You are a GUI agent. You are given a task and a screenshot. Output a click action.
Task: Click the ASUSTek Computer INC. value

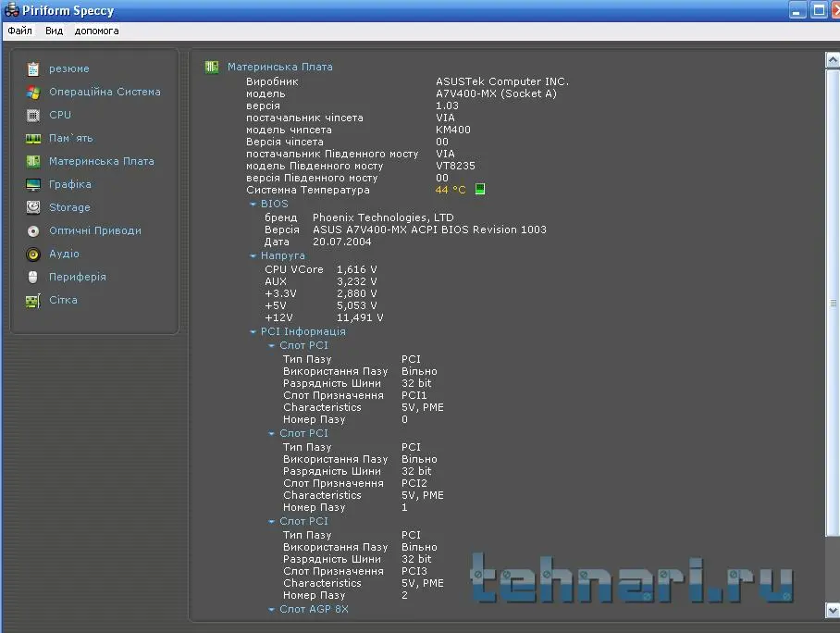[x=502, y=81]
